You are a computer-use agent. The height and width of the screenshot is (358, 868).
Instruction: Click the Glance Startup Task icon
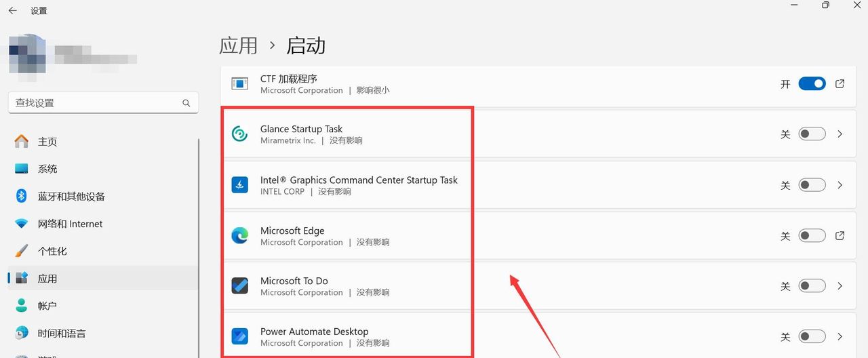[239, 134]
